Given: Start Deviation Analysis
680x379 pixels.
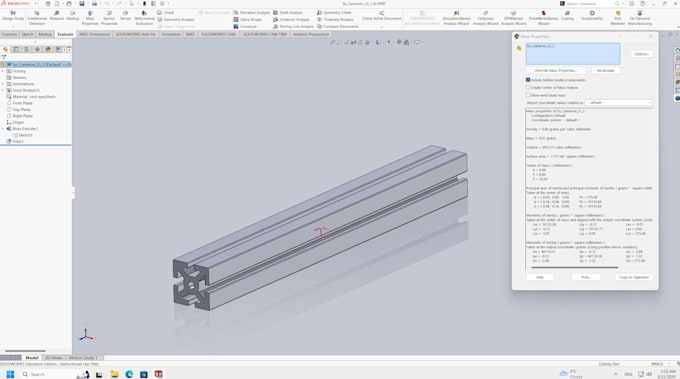Looking at the screenshot, I should [x=252, y=13].
